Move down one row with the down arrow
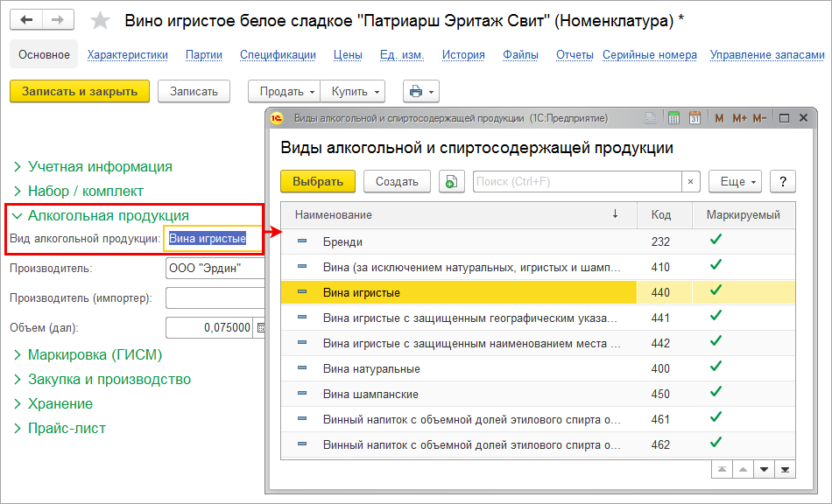 764,470
